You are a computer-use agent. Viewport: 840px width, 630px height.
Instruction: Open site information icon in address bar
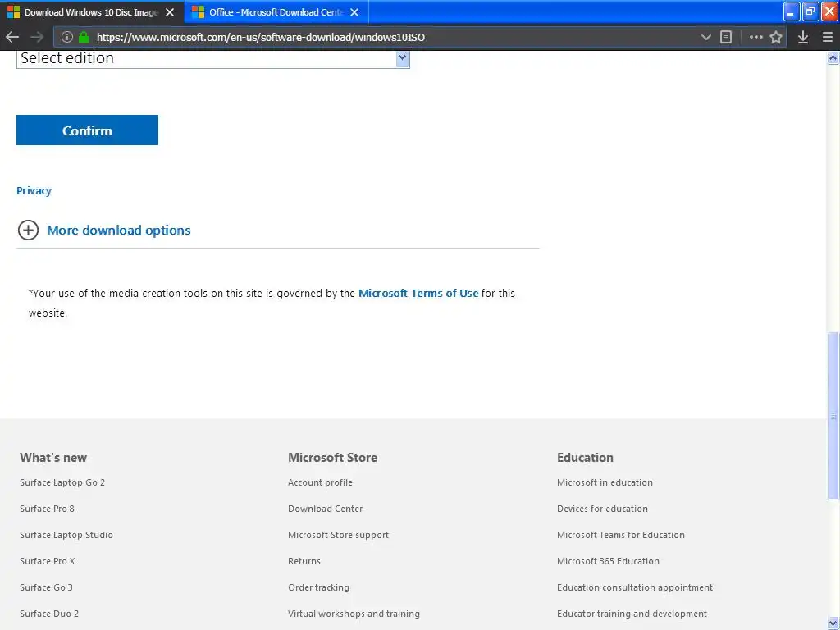pyautogui.click(x=67, y=37)
